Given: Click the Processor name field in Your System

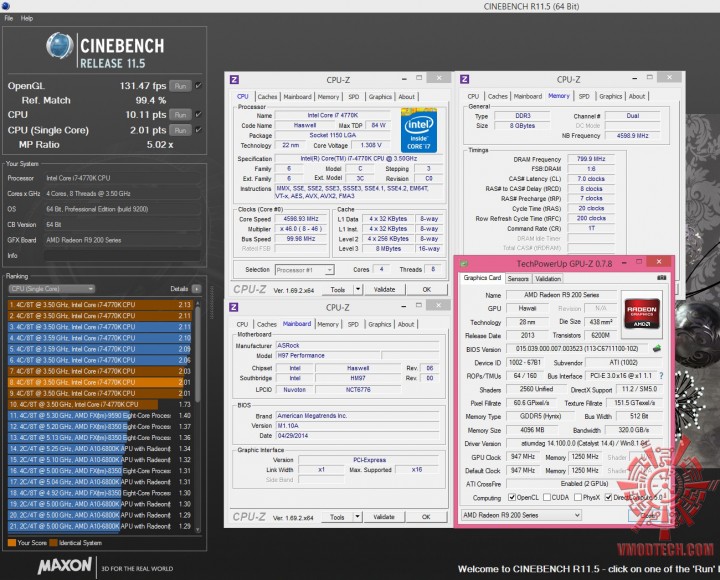Looking at the screenshot, I should pyautogui.click(x=122, y=178).
